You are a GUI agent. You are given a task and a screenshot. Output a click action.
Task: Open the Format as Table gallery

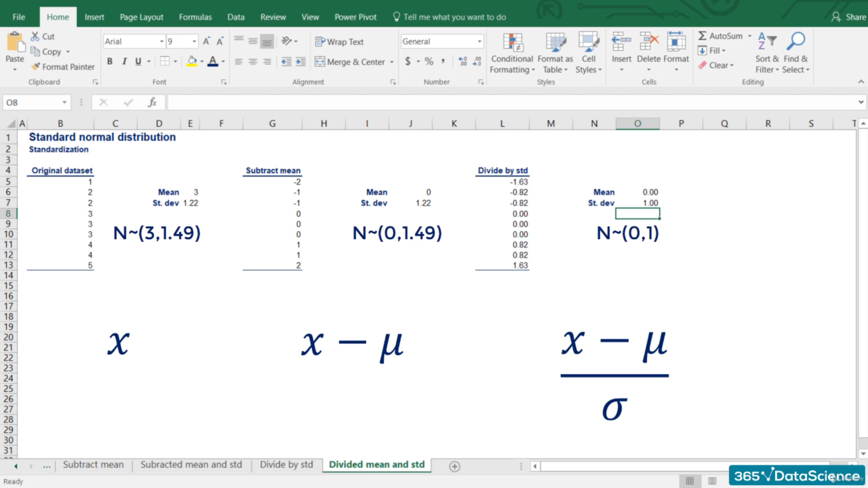pos(555,43)
